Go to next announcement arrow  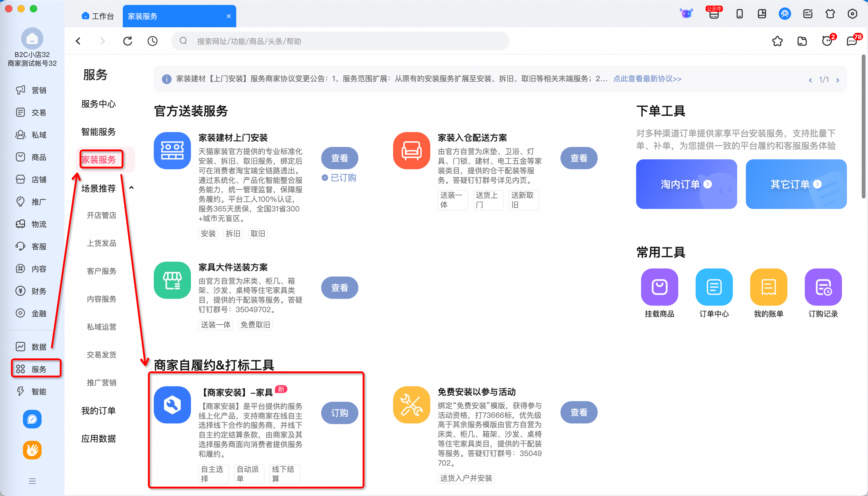(x=838, y=80)
